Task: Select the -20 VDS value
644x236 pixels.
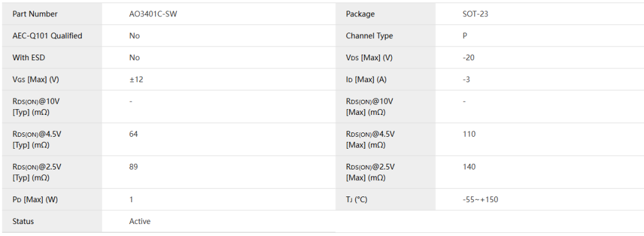Action: pos(468,57)
